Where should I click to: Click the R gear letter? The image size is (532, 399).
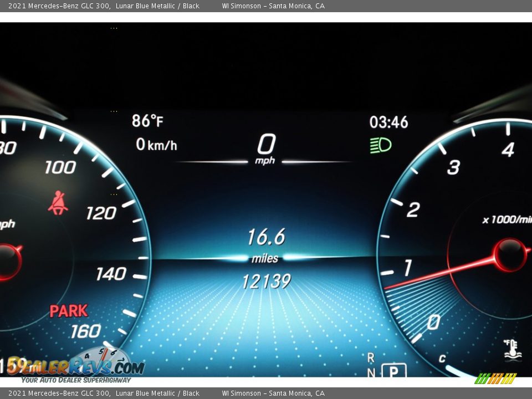(371, 357)
